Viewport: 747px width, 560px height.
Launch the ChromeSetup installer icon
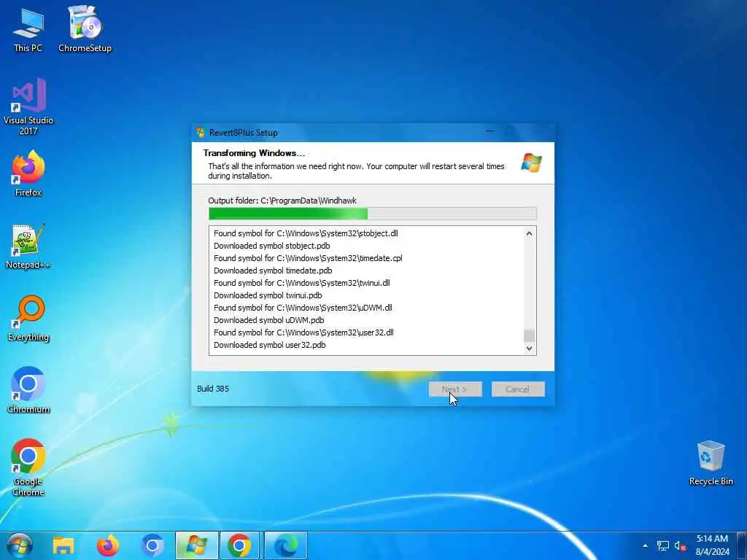(85, 29)
